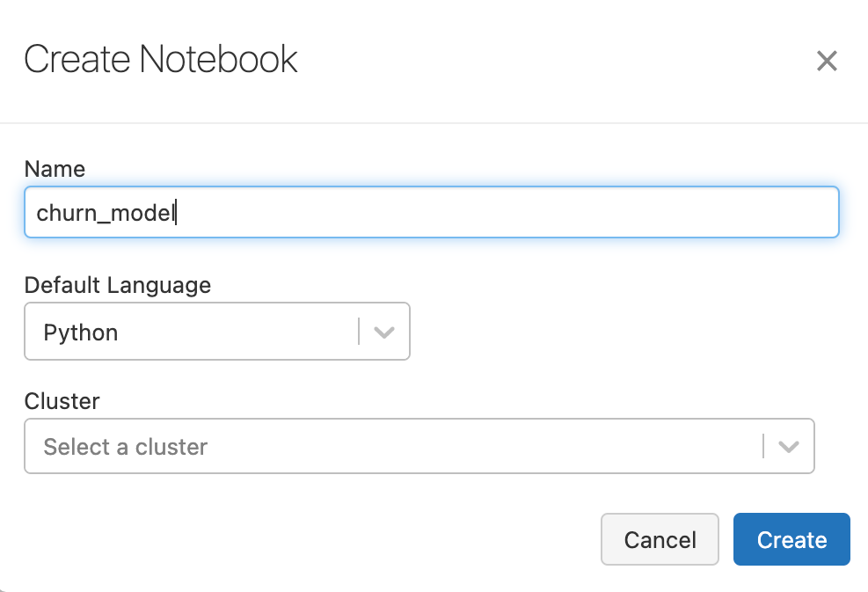Click the Name field label

(55, 169)
